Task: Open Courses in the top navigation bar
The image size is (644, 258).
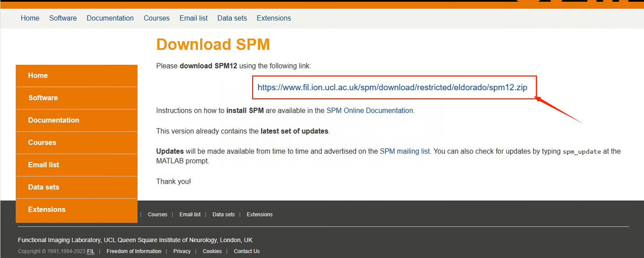Action: point(156,18)
